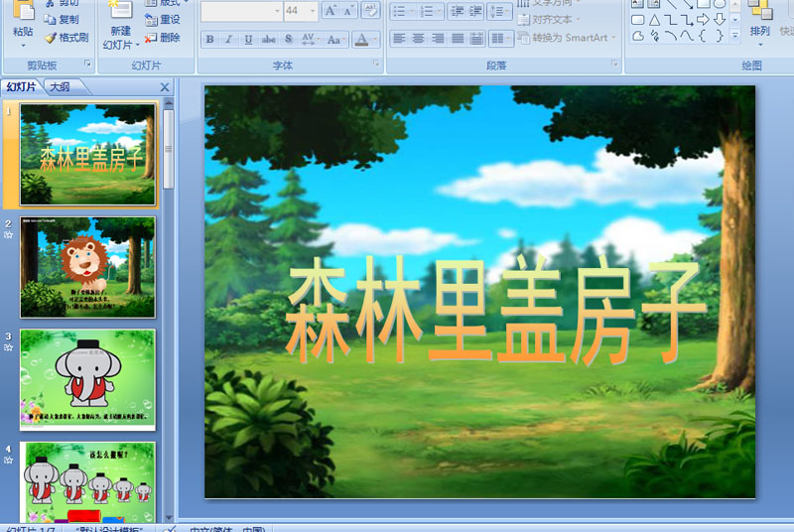Justify text alignment
Screen dimensions: 794x532
[458, 39]
